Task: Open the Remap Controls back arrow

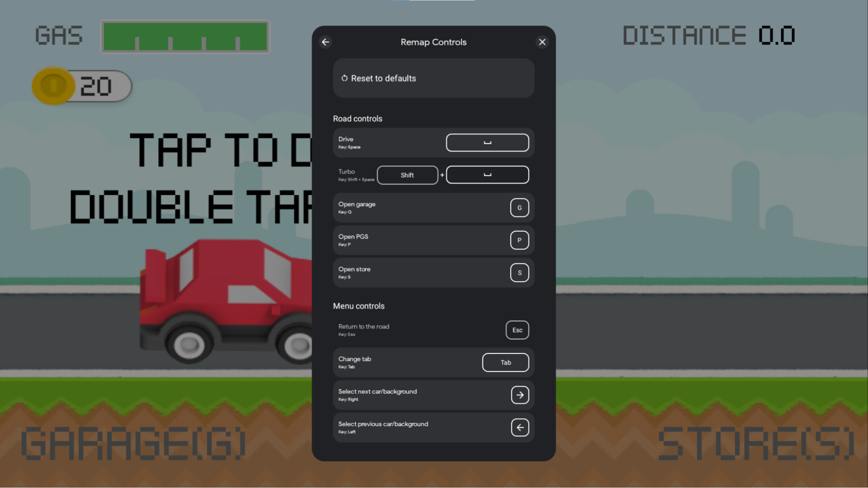Action: (x=326, y=41)
